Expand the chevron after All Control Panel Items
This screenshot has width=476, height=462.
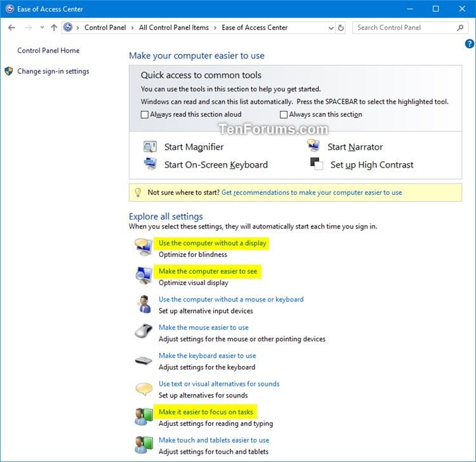tap(215, 28)
